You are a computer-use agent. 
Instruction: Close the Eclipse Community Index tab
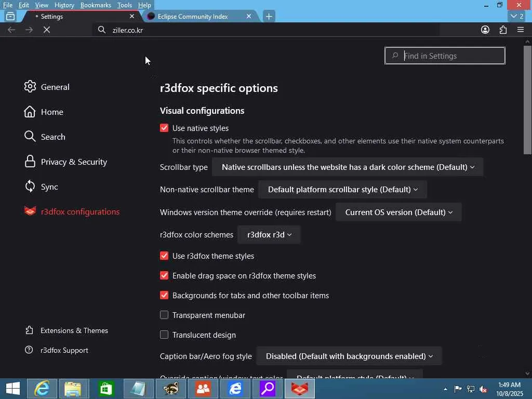(x=249, y=16)
